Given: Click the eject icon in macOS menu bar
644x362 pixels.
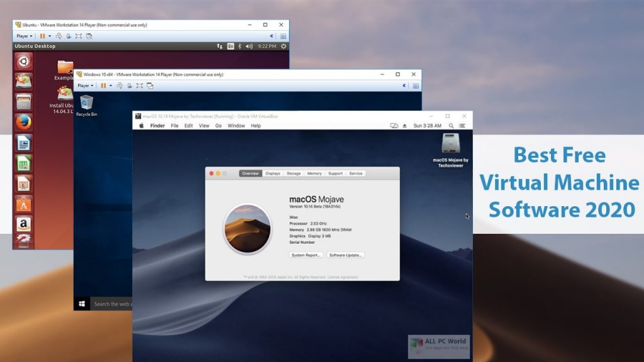Looking at the screenshot, I should tap(404, 126).
